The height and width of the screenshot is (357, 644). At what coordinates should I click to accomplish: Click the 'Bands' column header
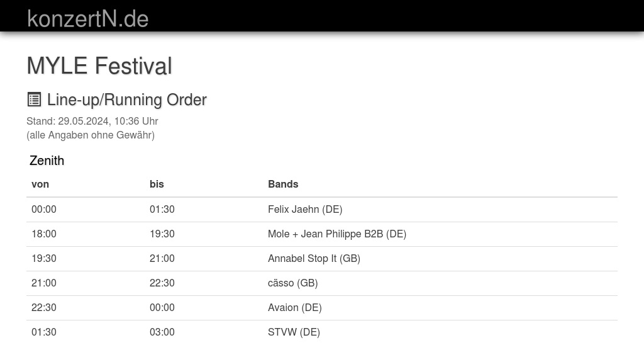coord(283,184)
